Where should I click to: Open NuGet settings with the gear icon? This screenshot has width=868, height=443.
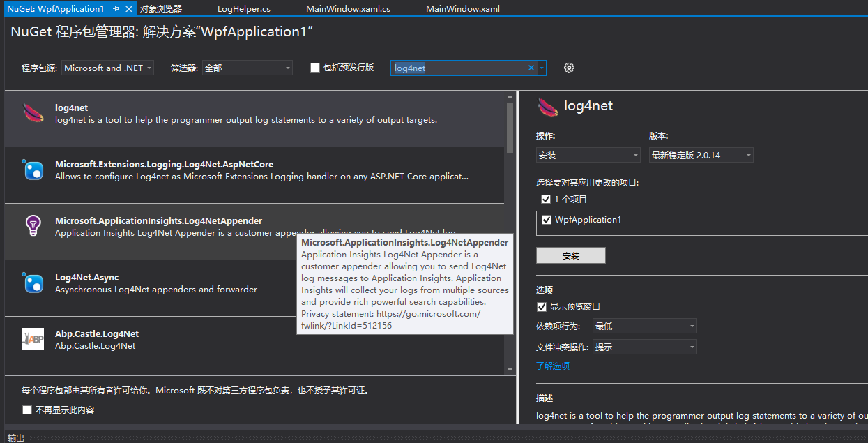coord(569,68)
